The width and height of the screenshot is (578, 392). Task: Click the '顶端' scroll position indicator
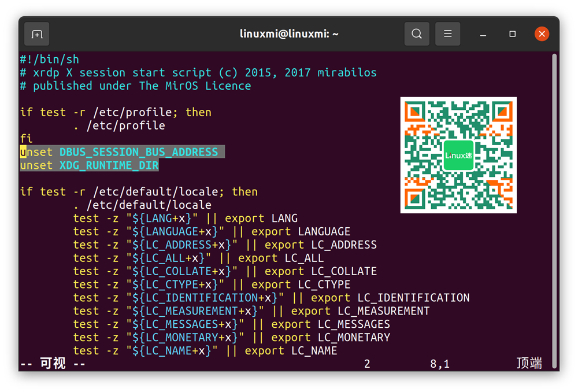point(529,364)
